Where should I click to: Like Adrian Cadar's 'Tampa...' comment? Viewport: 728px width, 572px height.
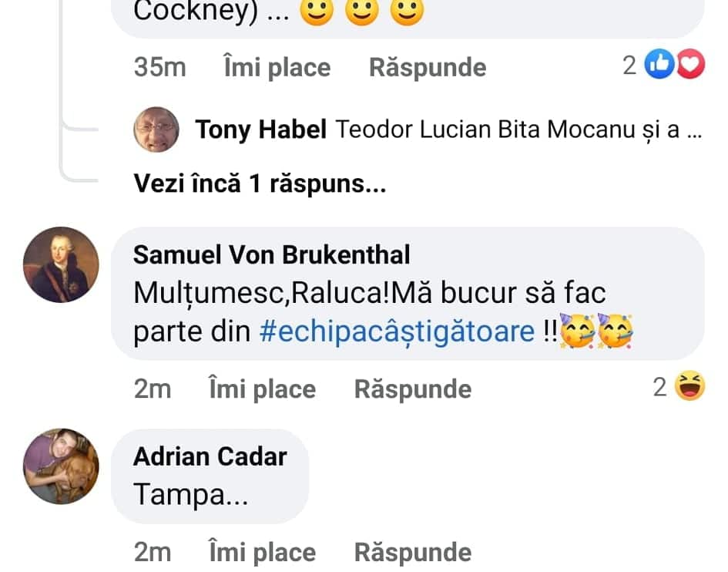(x=262, y=552)
